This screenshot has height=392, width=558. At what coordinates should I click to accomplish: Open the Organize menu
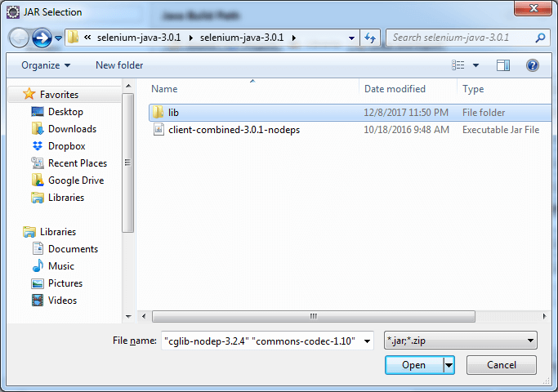(46, 65)
